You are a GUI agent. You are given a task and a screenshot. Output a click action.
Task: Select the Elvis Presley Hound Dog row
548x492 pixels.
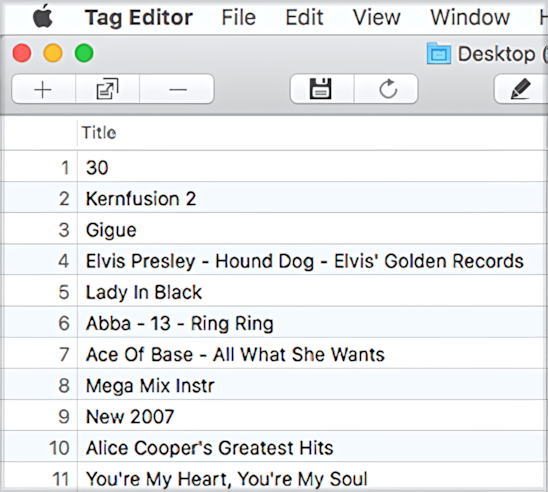[274, 261]
